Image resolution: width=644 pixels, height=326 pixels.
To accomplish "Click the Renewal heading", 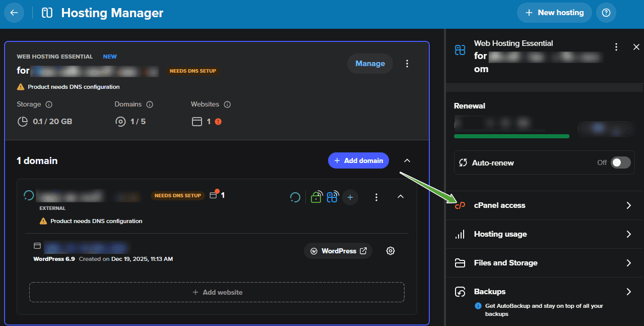I will click(x=470, y=106).
